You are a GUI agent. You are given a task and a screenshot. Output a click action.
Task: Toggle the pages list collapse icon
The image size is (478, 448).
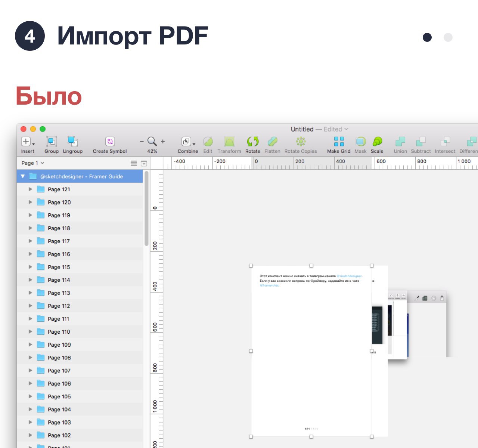[144, 163]
